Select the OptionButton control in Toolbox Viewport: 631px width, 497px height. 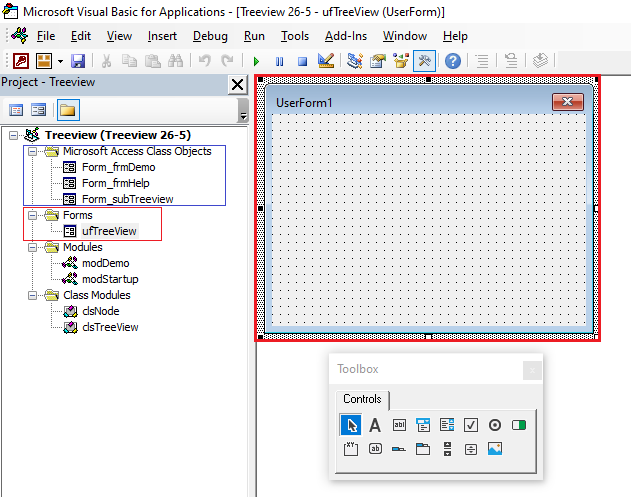pyautogui.click(x=495, y=425)
